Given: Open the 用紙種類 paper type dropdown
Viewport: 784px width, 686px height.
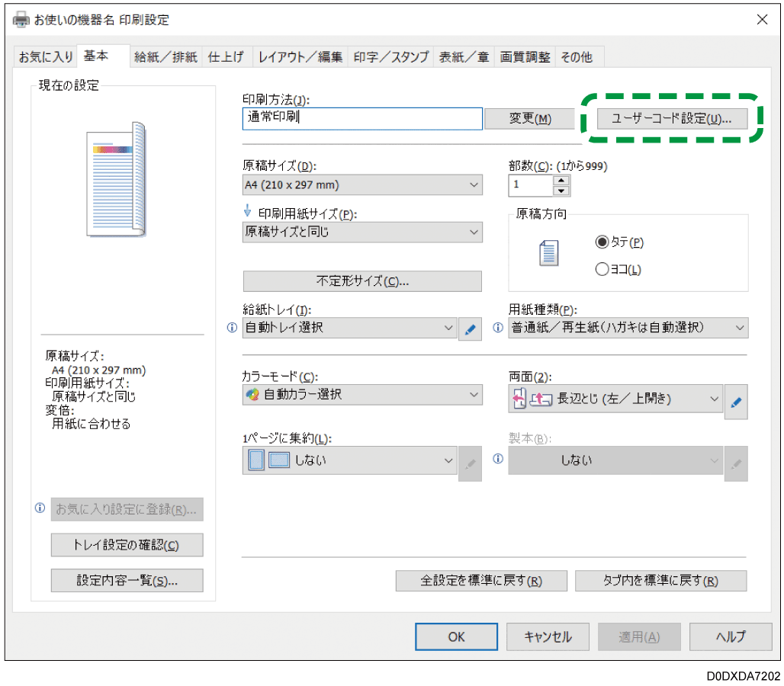Looking at the screenshot, I should pyautogui.click(x=628, y=328).
